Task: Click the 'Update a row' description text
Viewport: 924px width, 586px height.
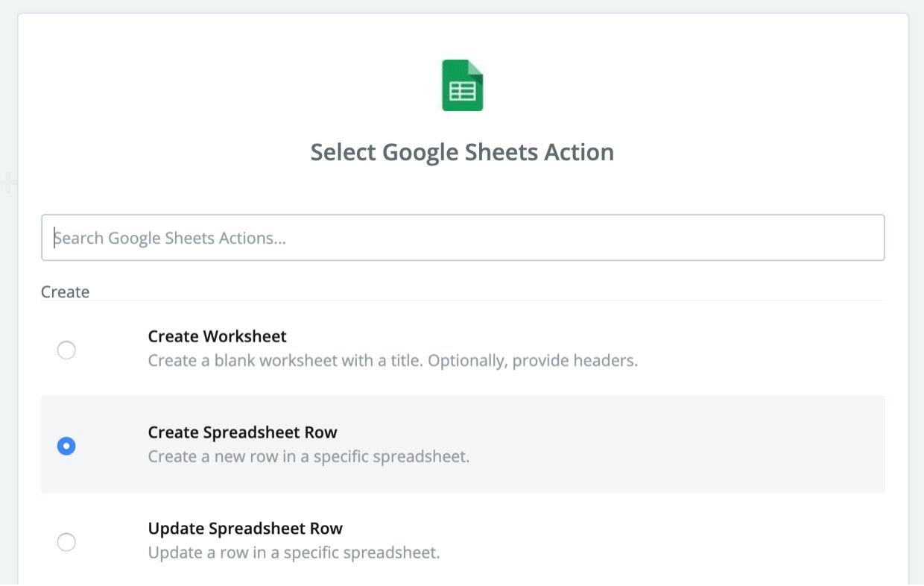Action: click(x=294, y=553)
